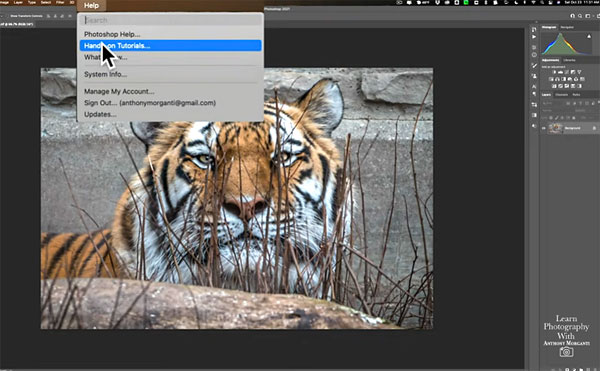Click the date and time in menu bar

coord(582,3)
